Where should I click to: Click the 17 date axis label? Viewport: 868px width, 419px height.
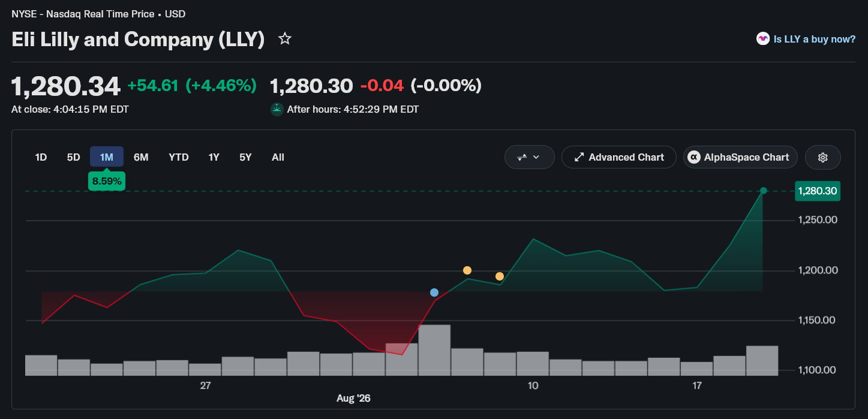[x=697, y=385]
